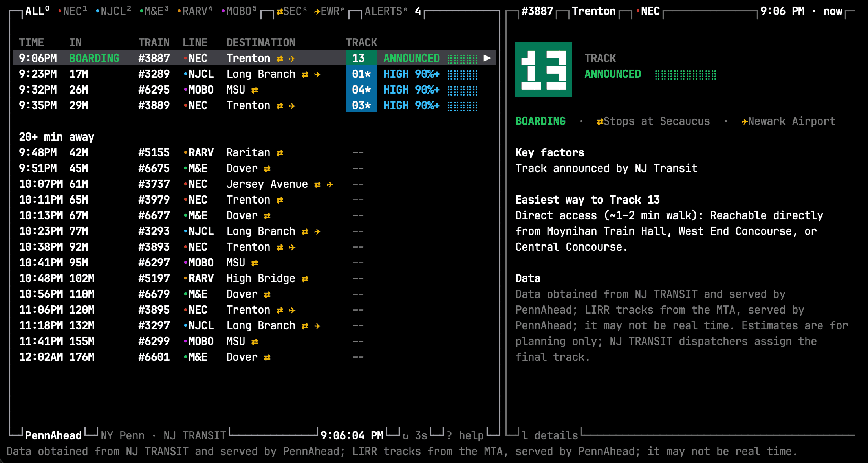Click the refresh 3s indicator

(x=415, y=435)
